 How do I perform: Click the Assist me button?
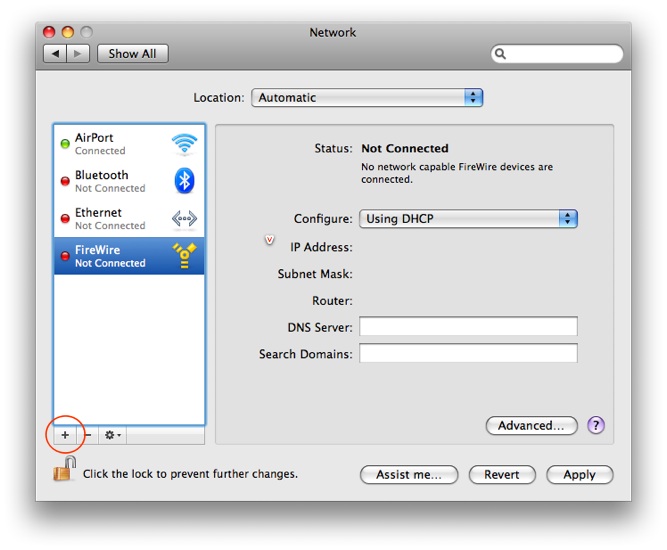click(409, 475)
